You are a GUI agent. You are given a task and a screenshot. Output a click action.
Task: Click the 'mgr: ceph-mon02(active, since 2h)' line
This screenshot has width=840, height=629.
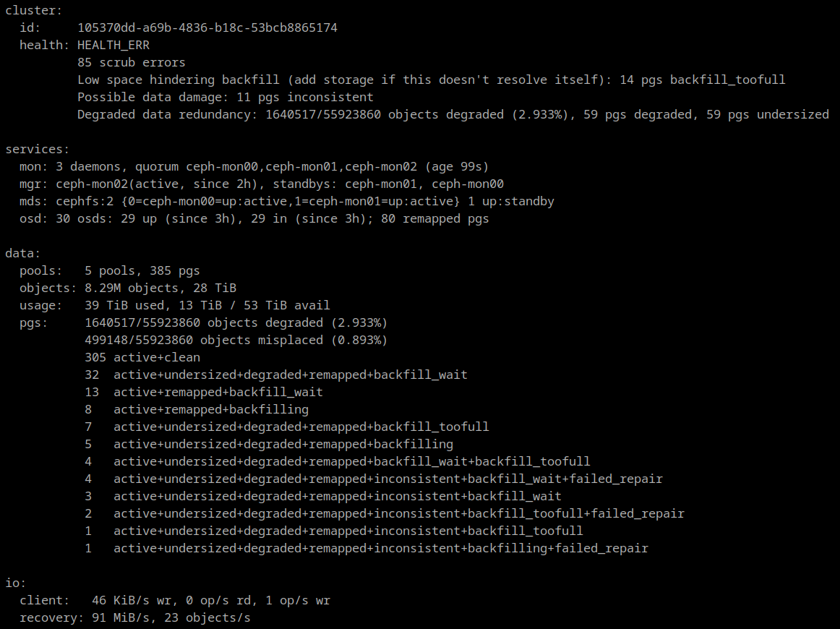[261, 184]
